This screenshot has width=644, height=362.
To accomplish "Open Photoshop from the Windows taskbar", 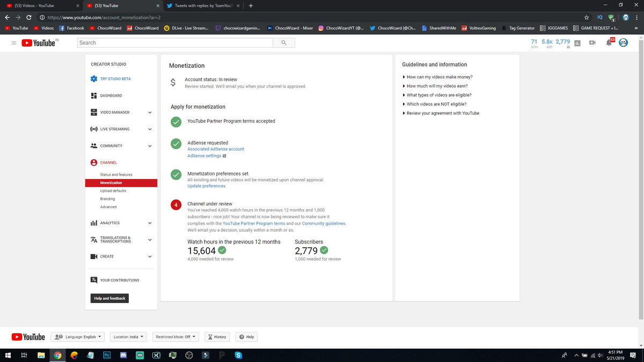I will click(107, 355).
